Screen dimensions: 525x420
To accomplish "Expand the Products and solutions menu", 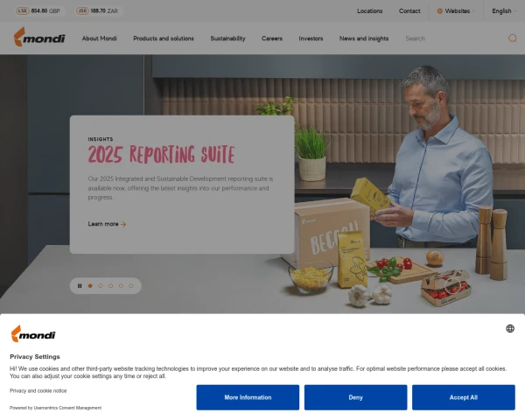I will (164, 38).
